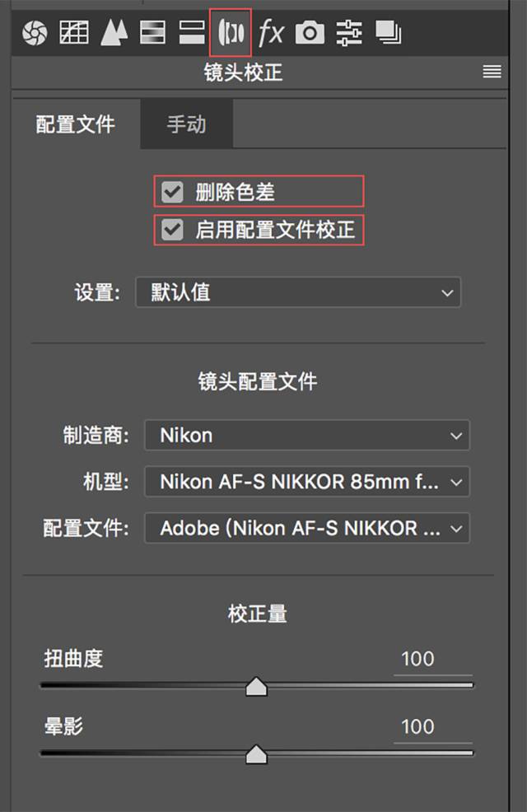Image resolution: width=527 pixels, height=812 pixels.
Task: Select the Camera Calibration camera icon
Action: pos(309,33)
